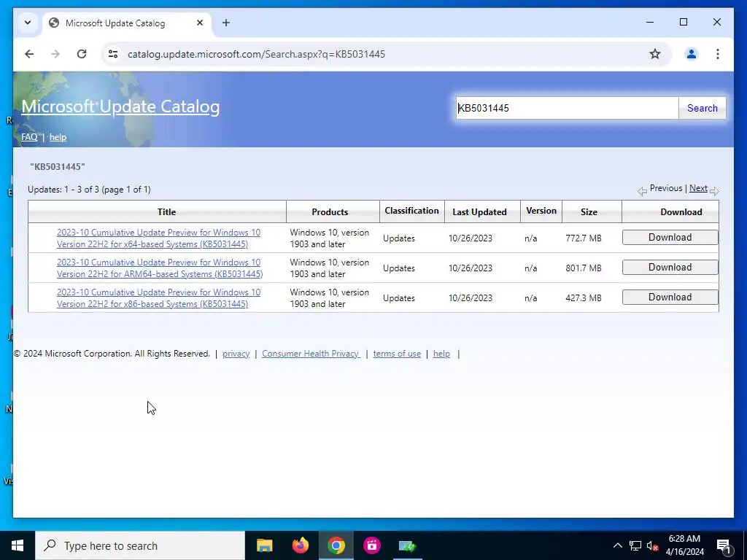
Task: Open the clock showing 6:28 AM
Action: coord(684,545)
